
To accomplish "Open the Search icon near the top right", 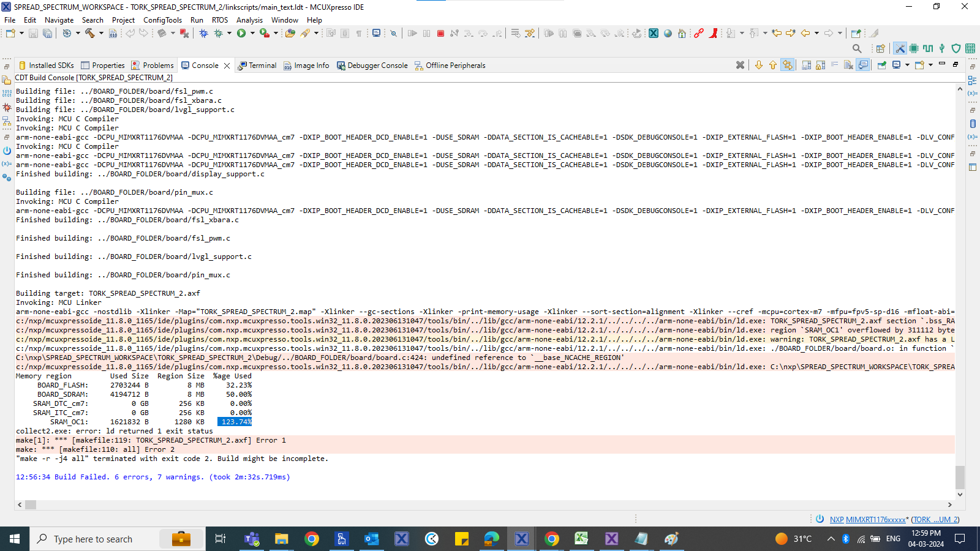I will (856, 49).
